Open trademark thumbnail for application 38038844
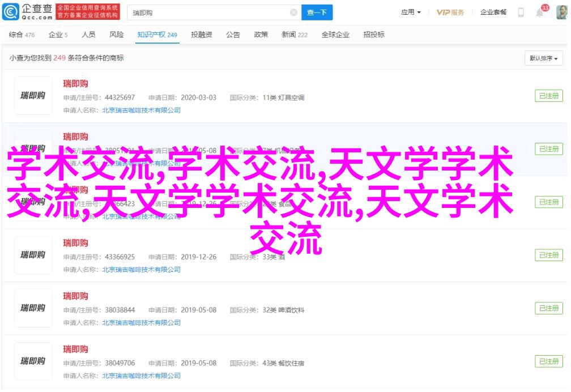Image resolution: width=571 pixels, height=392 pixels. 33,308
